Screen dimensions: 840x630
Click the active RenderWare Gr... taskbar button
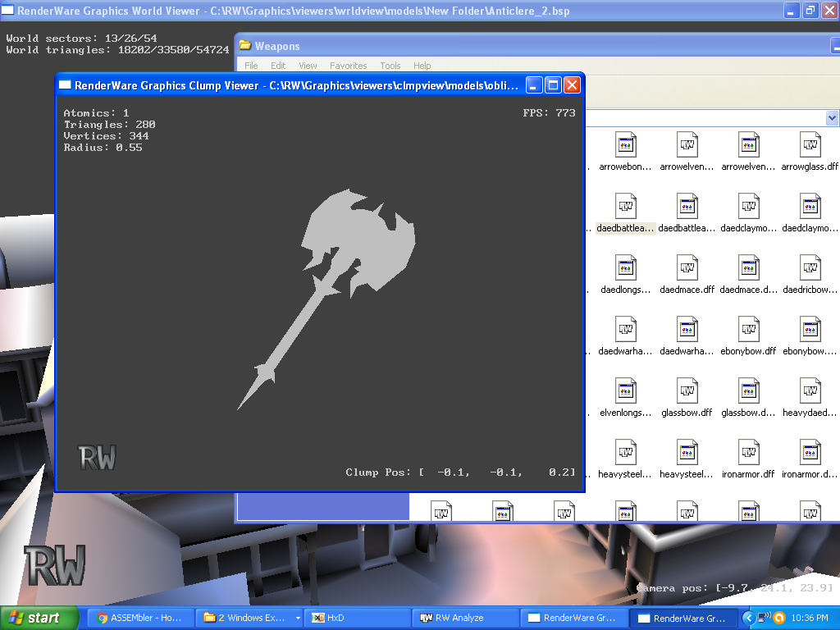pos(683,618)
